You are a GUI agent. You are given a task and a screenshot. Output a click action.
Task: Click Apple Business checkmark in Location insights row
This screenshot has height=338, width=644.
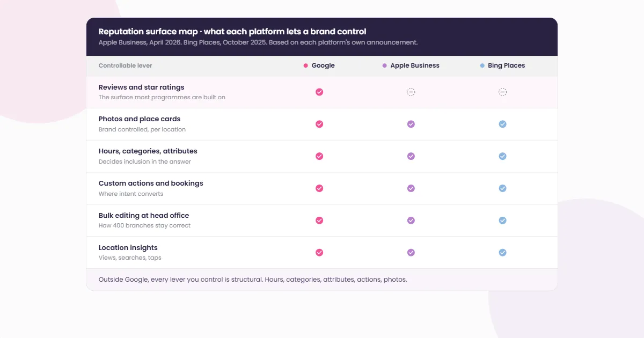pyautogui.click(x=411, y=253)
